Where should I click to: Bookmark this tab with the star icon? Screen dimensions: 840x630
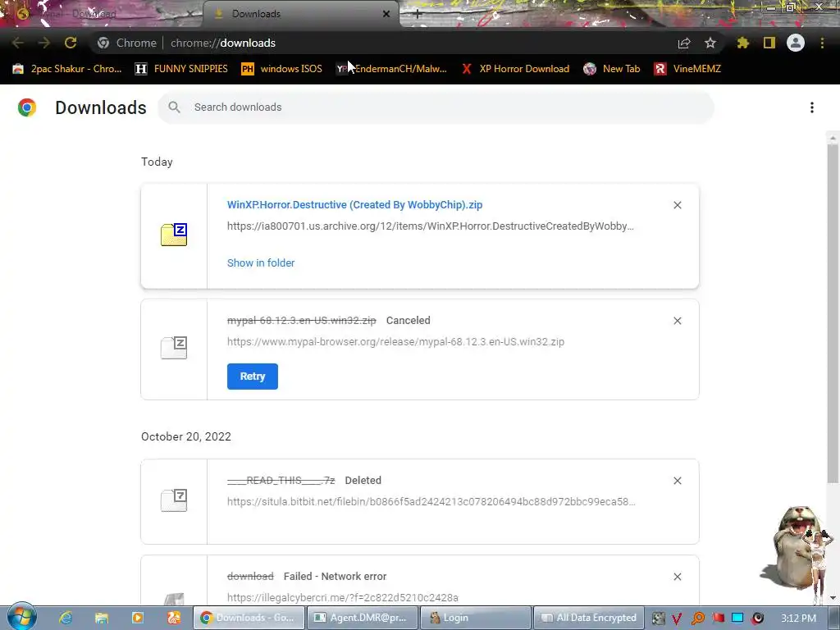(x=710, y=43)
